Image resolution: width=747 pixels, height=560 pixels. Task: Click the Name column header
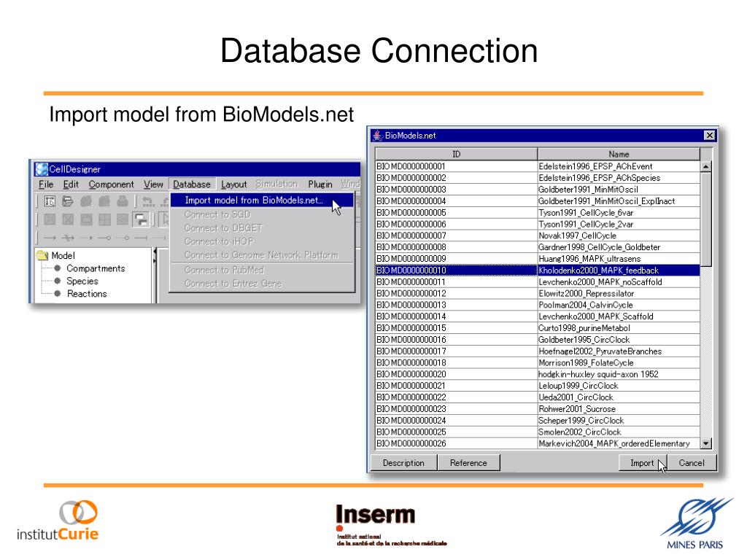619,155
